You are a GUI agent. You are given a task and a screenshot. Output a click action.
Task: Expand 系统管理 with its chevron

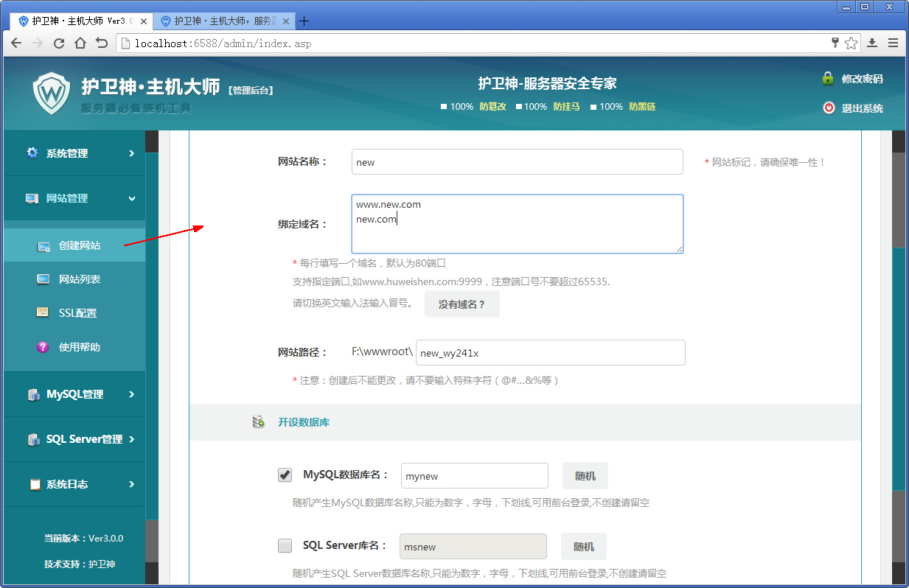pos(131,153)
